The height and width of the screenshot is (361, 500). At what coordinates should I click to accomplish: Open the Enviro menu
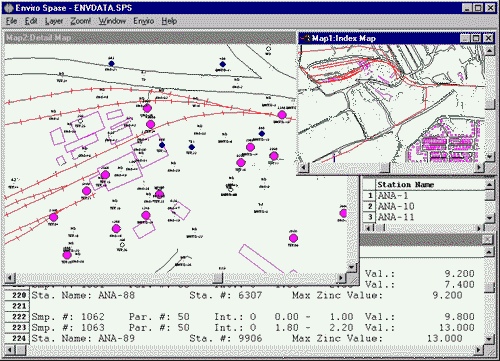[144, 21]
